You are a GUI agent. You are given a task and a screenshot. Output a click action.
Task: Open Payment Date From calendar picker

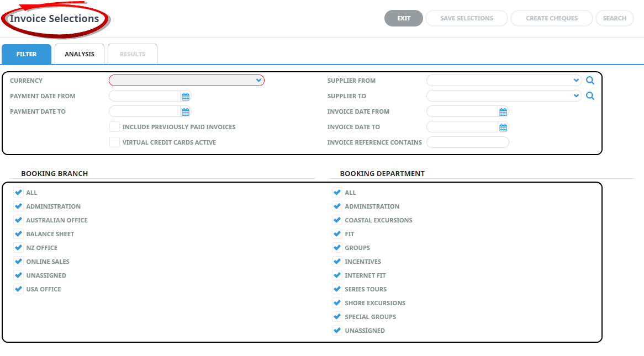point(186,97)
